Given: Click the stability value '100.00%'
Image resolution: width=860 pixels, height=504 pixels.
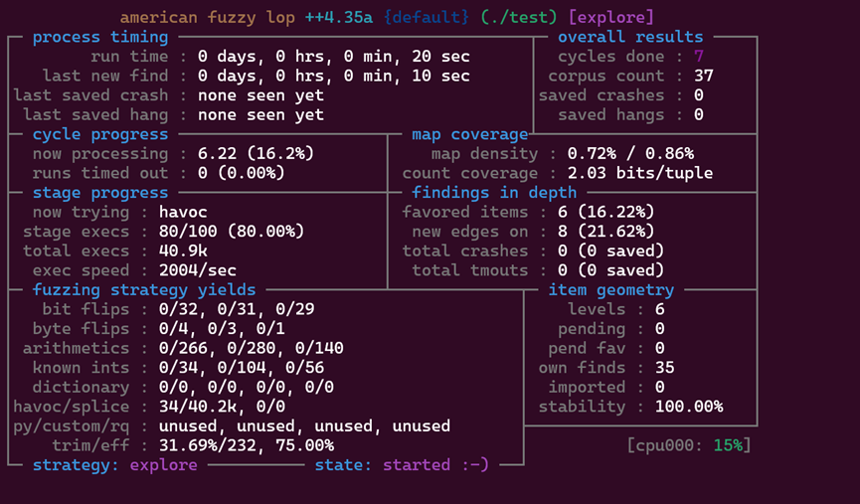Looking at the screenshot, I should point(689,407).
